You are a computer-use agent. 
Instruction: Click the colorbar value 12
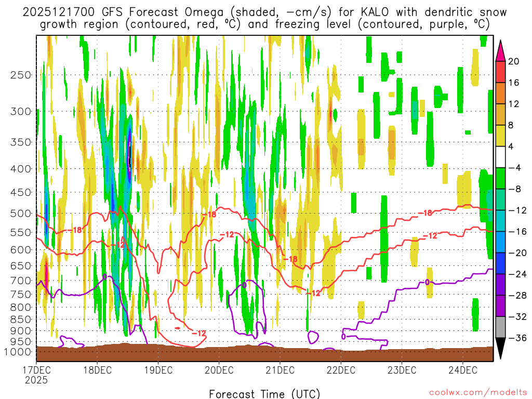point(514,104)
